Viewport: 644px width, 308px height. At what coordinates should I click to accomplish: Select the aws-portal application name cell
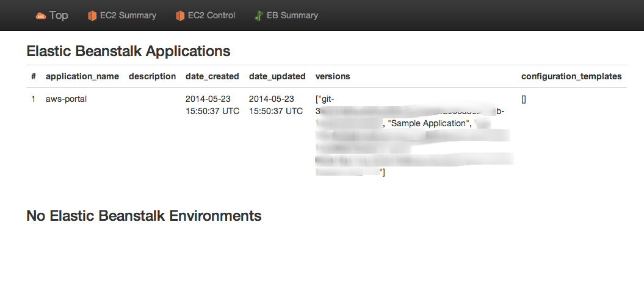(66, 99)
